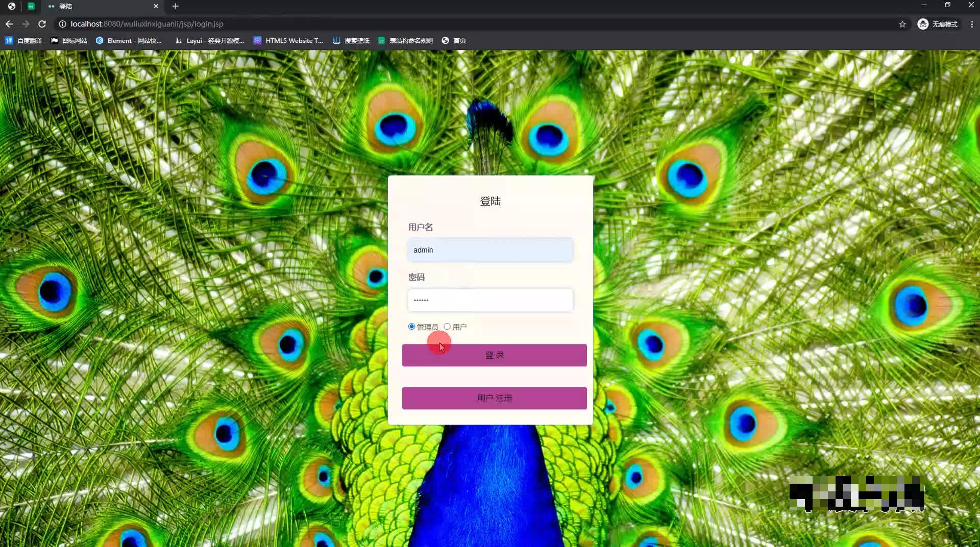The image size is (980, 547).
Task: Click the 密码 password field
Action: coord(490,300)
